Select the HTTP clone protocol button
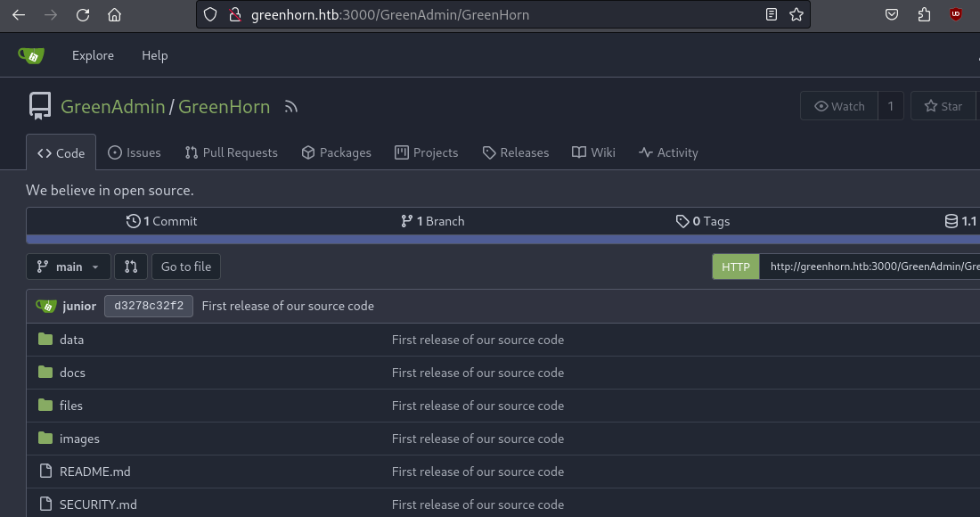980x517 pixels. pyautogui.click(x=735, y=267)
